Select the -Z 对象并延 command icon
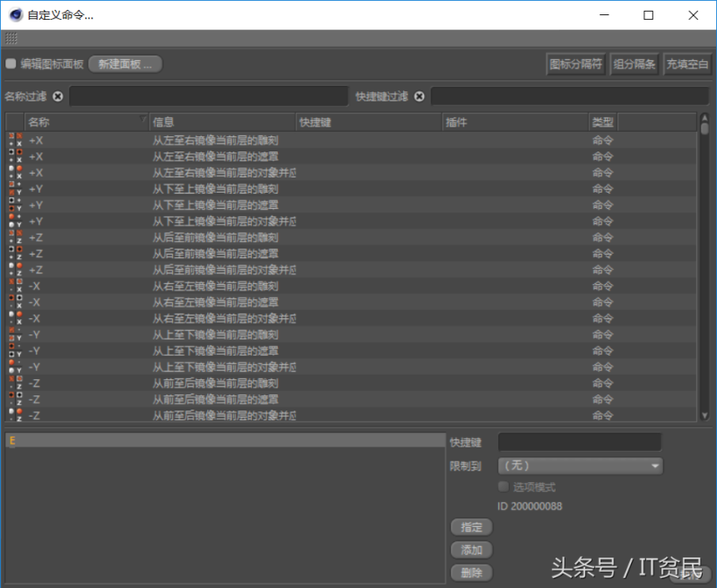 point(16,413)
